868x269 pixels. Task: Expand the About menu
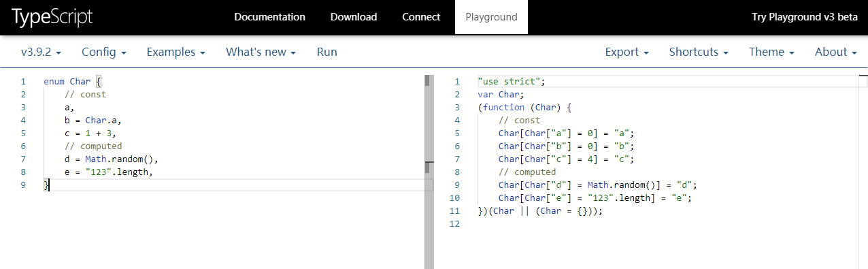835,52
